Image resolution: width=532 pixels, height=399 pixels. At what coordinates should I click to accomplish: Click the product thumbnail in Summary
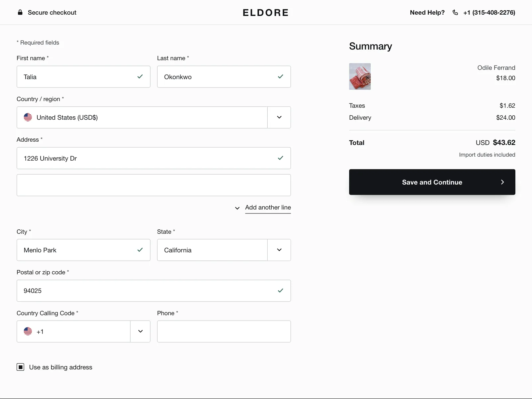tap(360, 76)
